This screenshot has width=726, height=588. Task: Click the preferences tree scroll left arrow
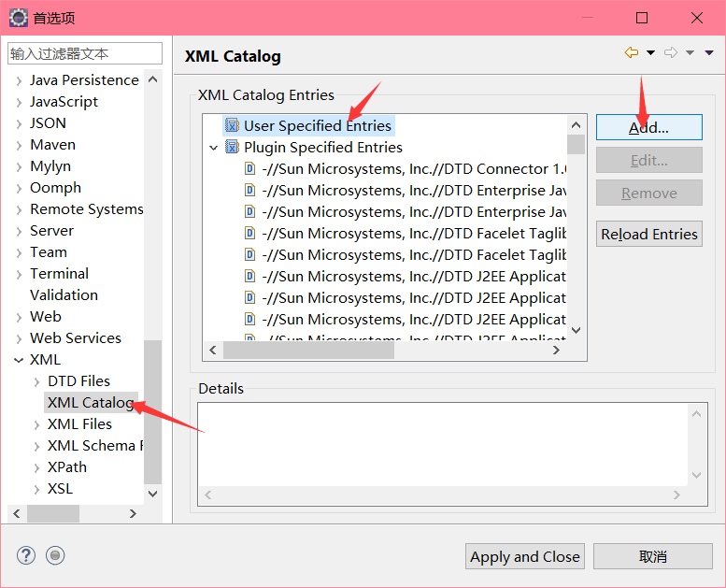17,513
